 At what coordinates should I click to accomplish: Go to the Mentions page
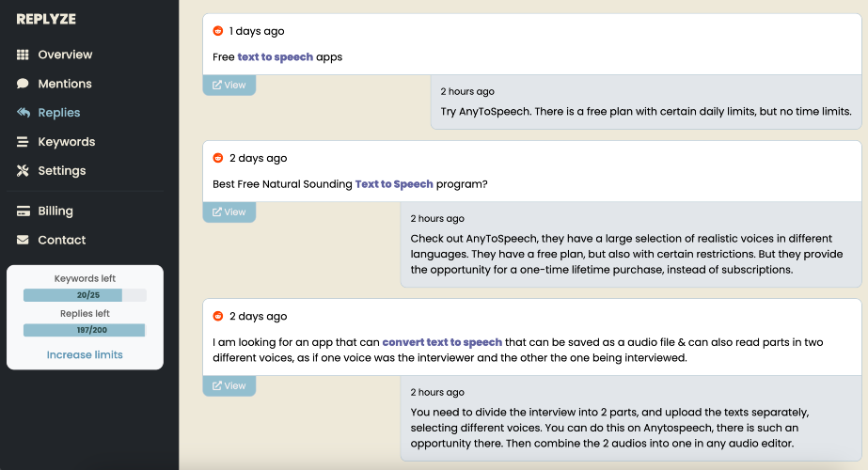point(65,84)
